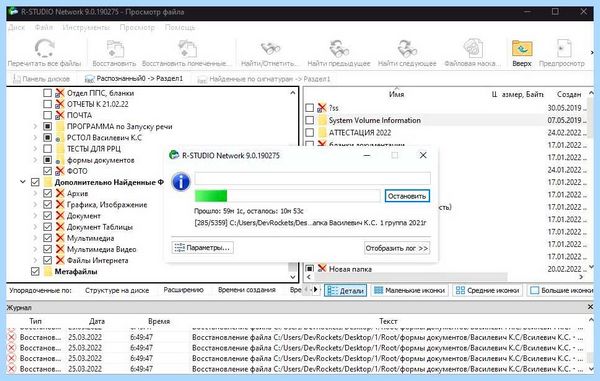Viewport: 600px width, 381px height.
Task: Switch to Маленькие иконки view
Action: [x=409, y=290]
